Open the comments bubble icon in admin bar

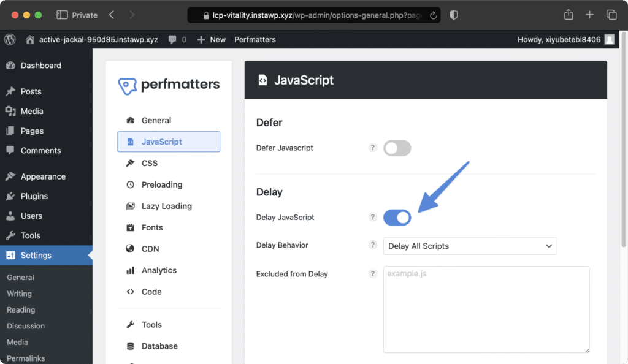coord(172,39)
